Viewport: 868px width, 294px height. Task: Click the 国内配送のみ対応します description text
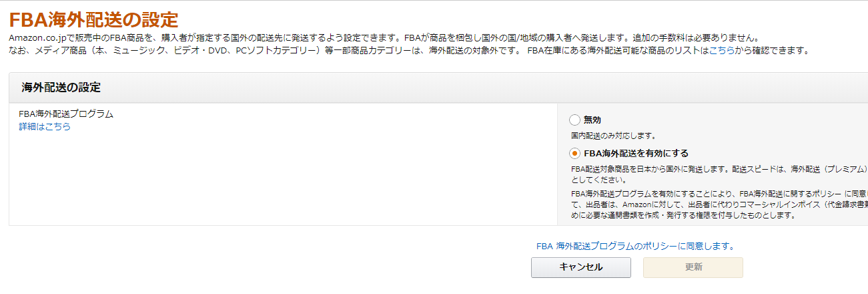click(608, 136)
